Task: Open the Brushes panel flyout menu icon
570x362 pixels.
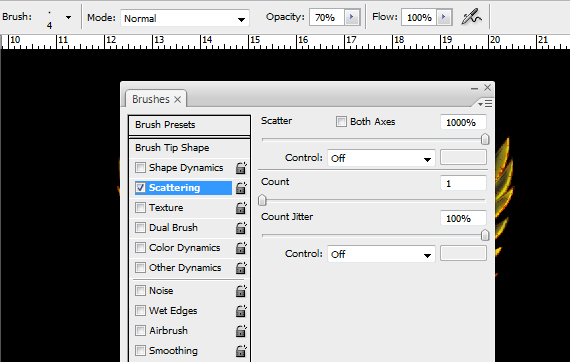Action: (485, 104)
